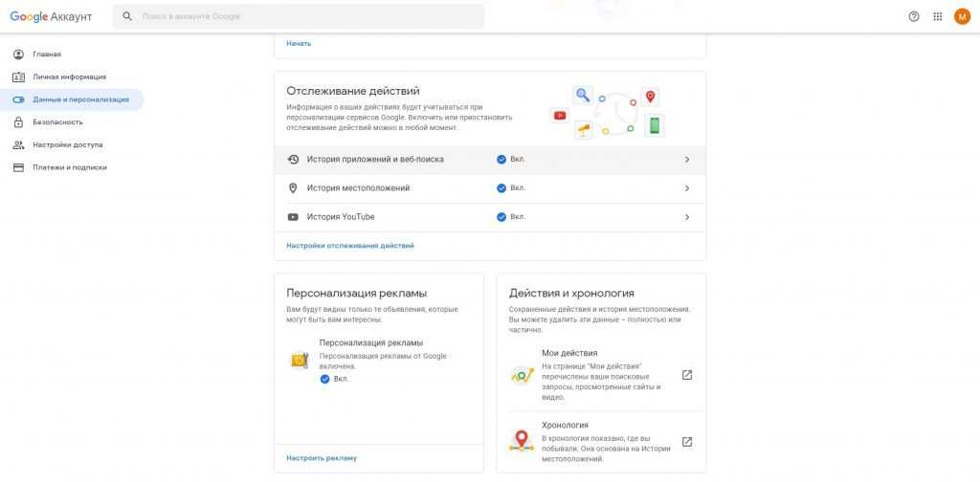Screen dimensions: 980x482
Task: Click the help question mark icon
Action: (914, 16)
